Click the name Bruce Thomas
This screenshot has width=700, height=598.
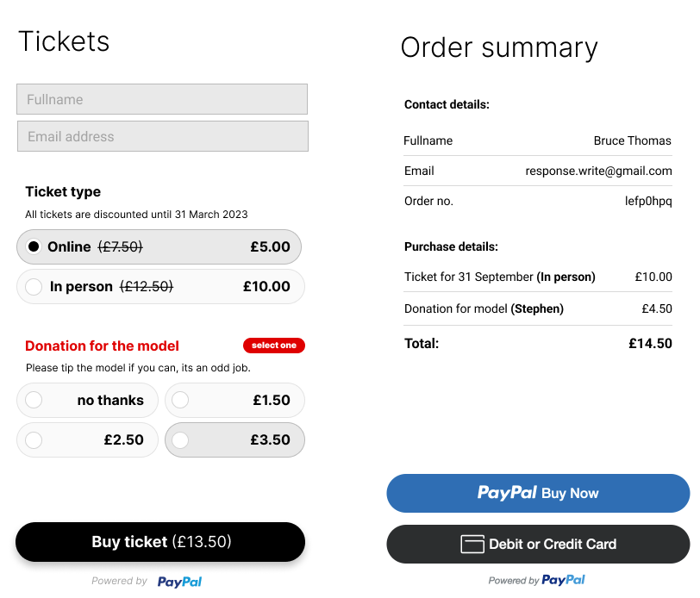point(632,140)
